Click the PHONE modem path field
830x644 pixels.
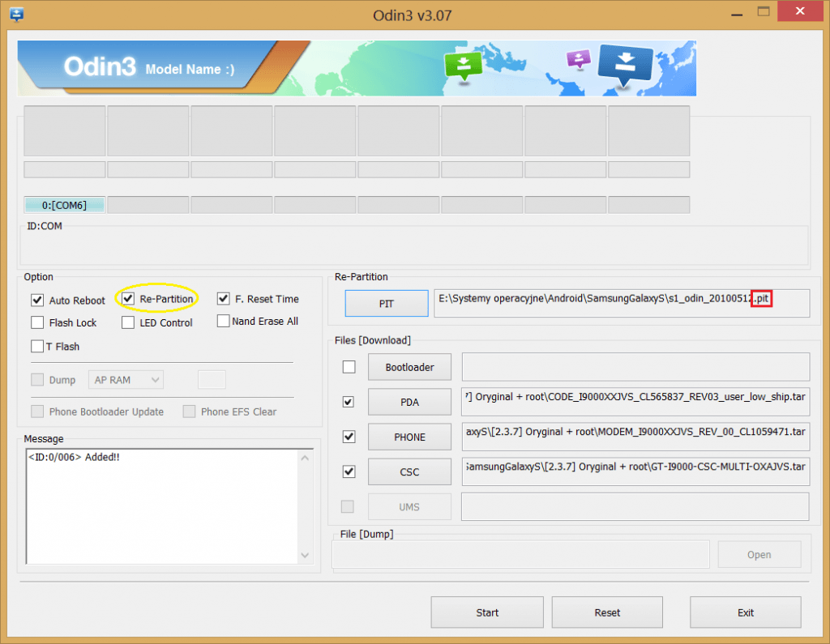pyautogui.click(x=635, y=437)
